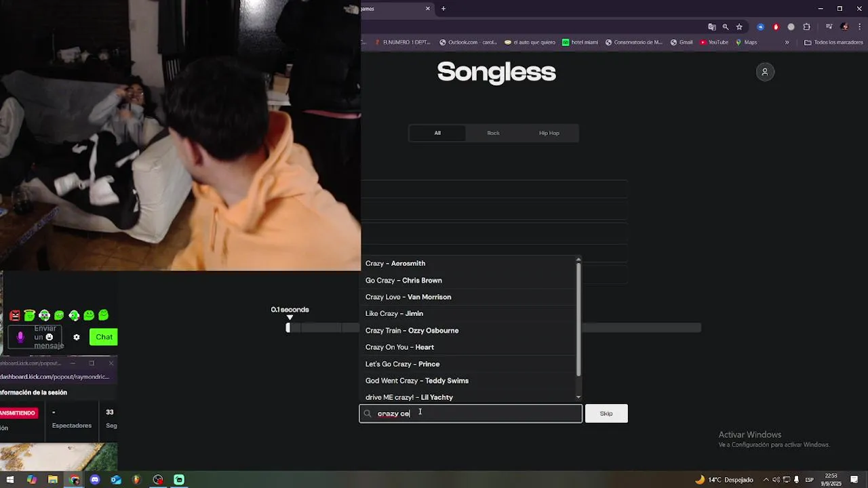Open the Gmail bookmark
Screen dimensions: 868x488
pyautogui.click(x=682, y=42)
